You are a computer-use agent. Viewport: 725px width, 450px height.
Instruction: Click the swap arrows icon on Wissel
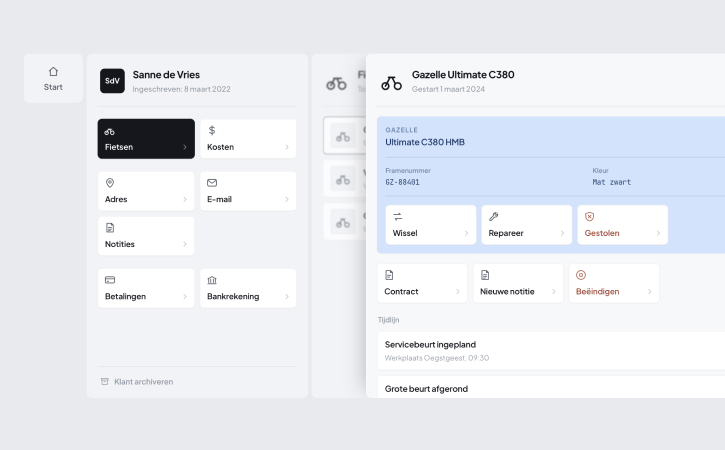pos(398,216)
